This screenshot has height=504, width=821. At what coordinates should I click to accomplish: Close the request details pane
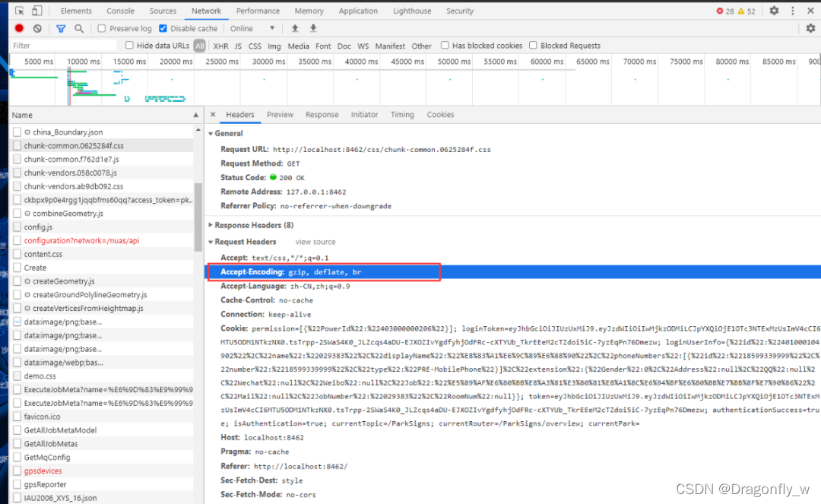click(x=213, y=114)
